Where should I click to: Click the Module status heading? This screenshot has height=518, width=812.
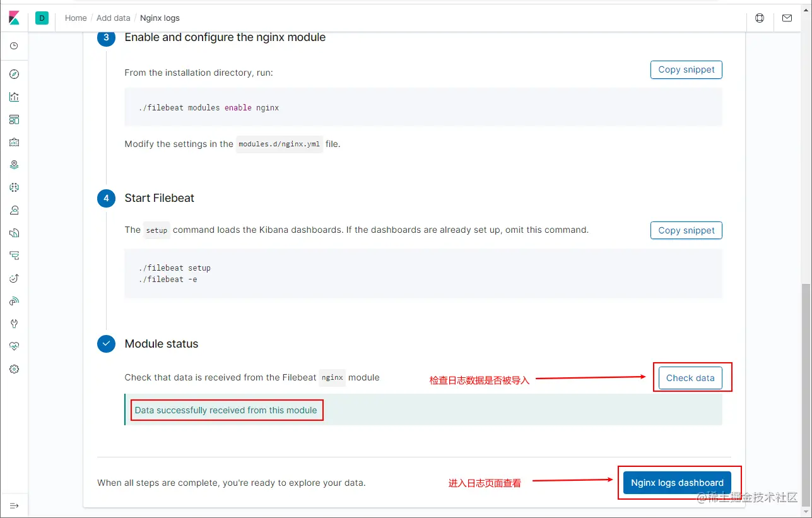click(162, 344)
